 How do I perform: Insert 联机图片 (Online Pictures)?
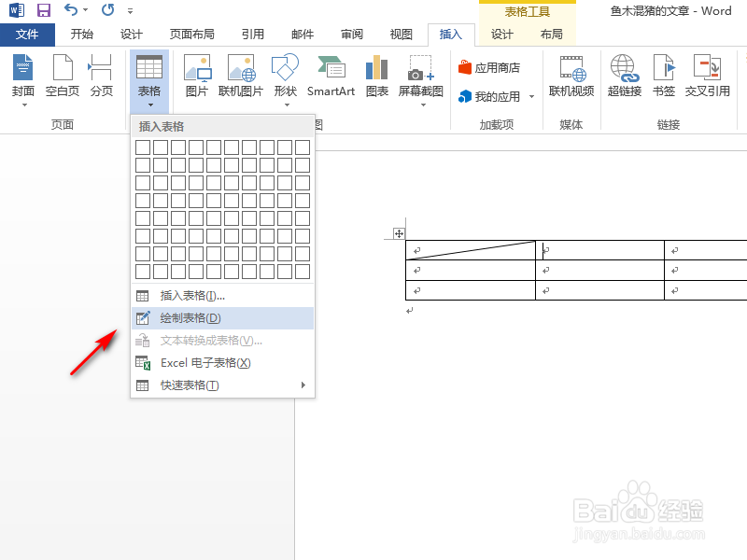tap(241, 76)
